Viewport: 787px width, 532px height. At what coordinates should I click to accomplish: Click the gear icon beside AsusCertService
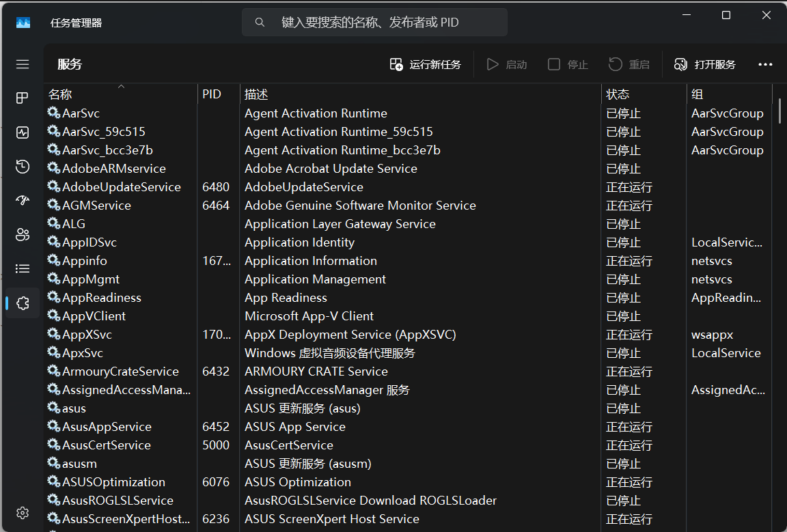(54, 445)
